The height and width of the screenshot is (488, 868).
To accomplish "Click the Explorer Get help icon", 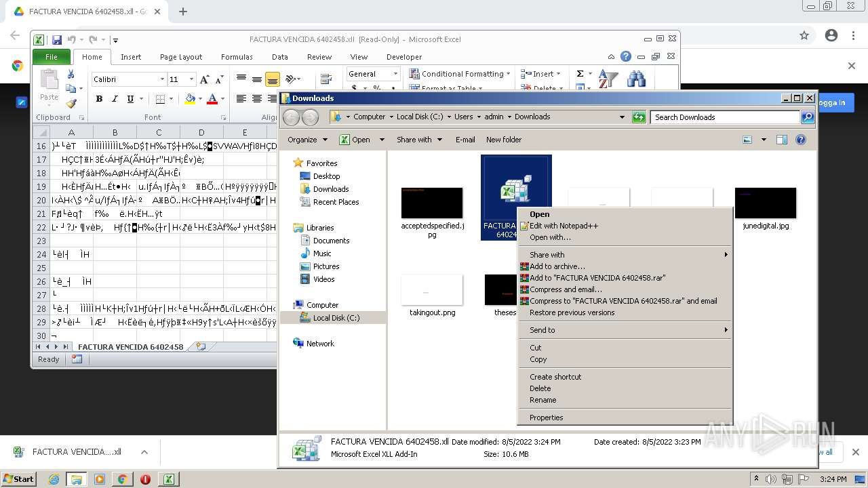I will [x=801, y=140].
